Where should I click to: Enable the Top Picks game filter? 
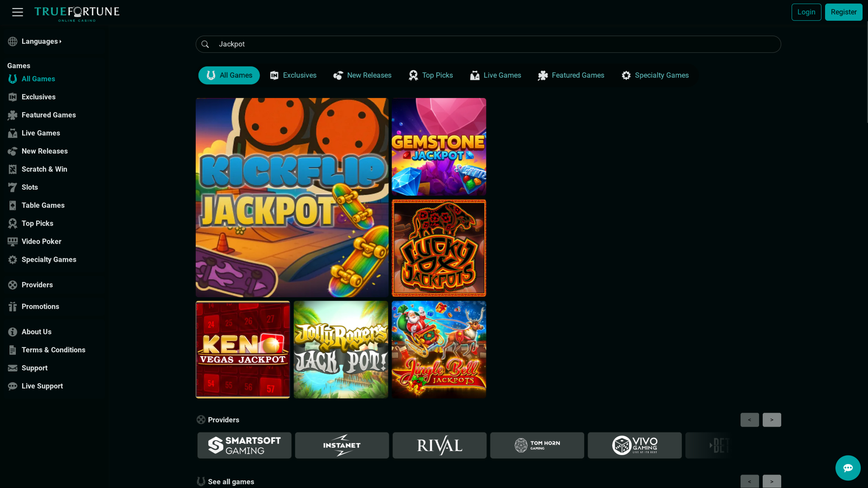tap(430, 75)
